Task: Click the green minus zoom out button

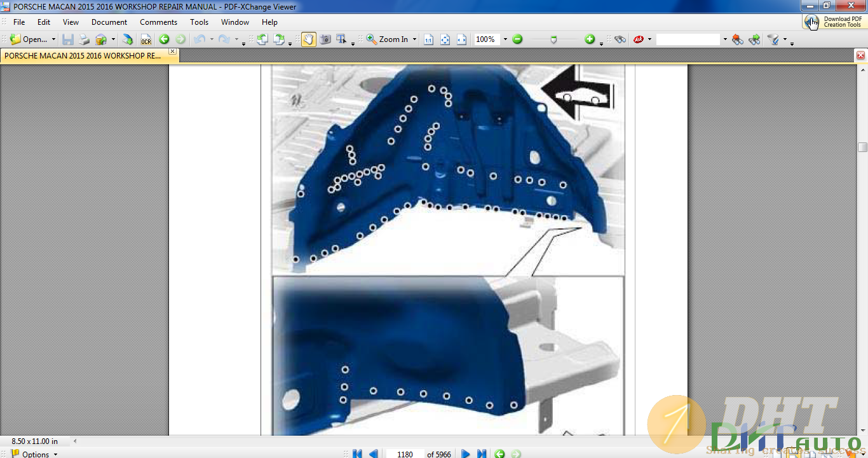Action: tap(517, 39)
